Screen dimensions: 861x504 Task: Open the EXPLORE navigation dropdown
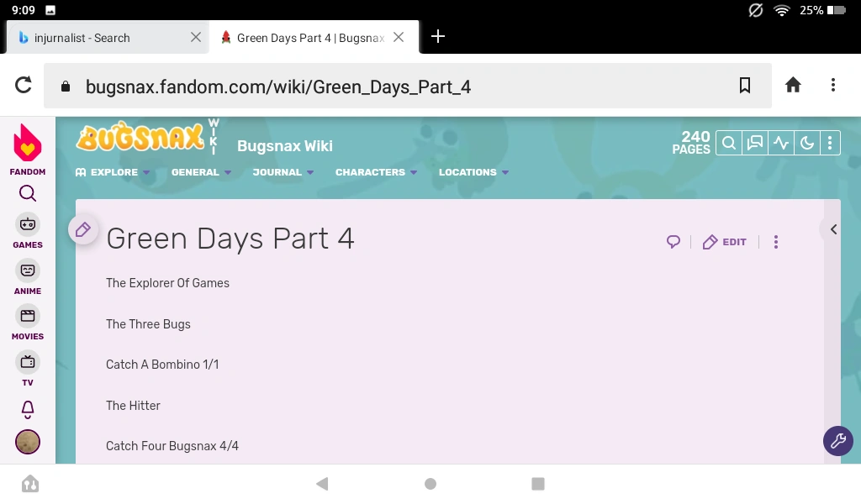113,172
